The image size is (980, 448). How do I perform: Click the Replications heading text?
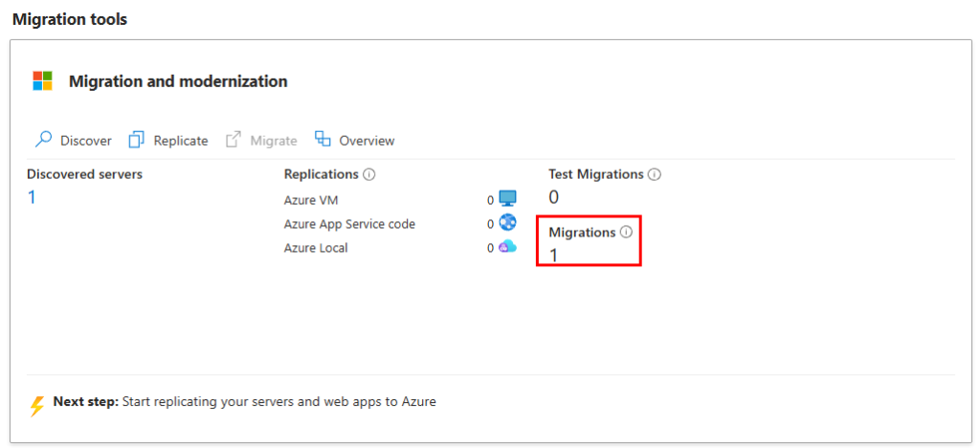coord(322,174)
